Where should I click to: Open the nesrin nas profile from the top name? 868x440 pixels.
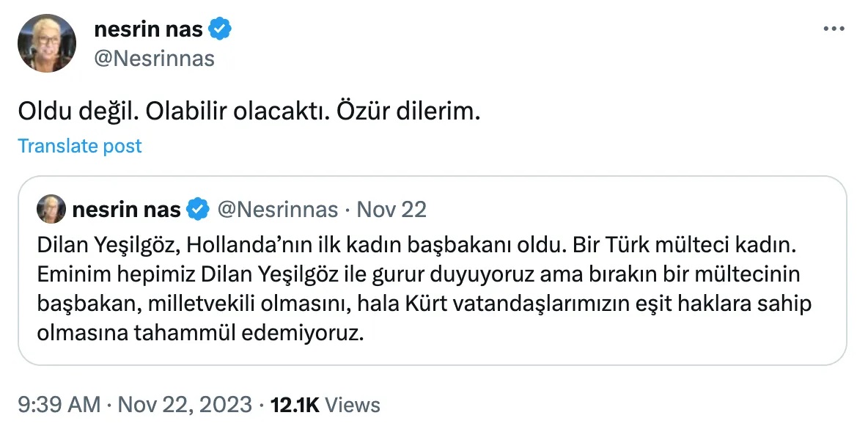tap(149, 30)
